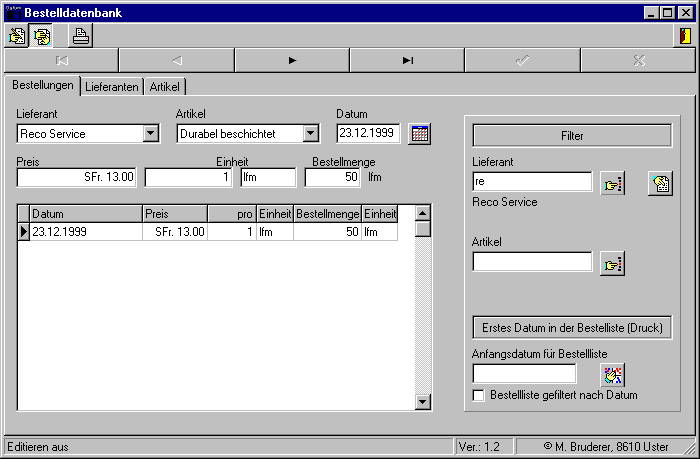Image resolution: width=700 pixels, height=459 pixels.
Task: Click the Preis field showing SFr. 13.00
Action: (76, 177)
